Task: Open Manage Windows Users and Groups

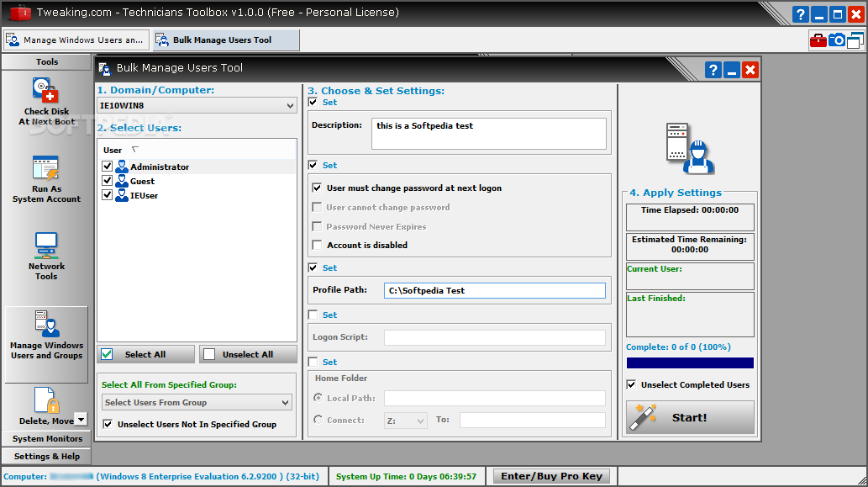Action: point(46,343)
